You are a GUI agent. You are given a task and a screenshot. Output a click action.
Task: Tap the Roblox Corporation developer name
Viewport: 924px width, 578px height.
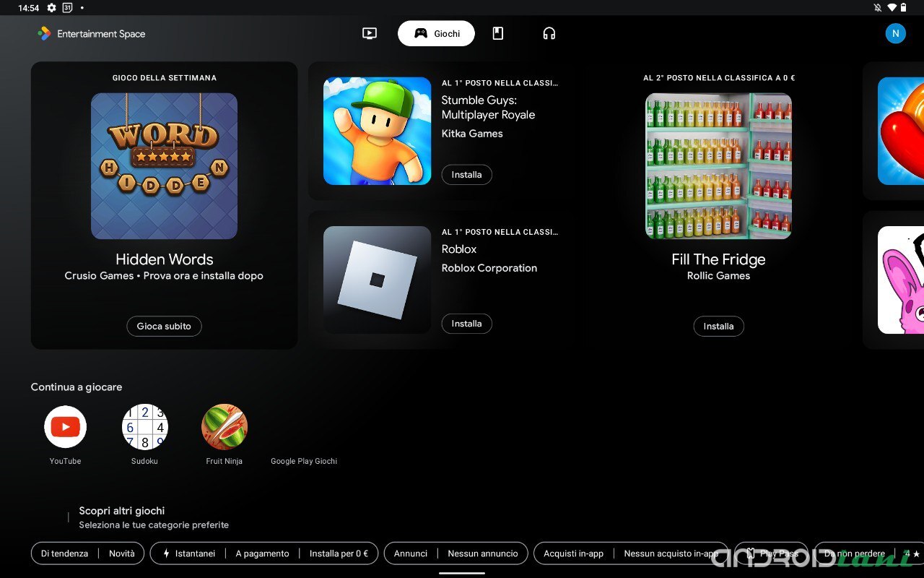coord(489,268)
